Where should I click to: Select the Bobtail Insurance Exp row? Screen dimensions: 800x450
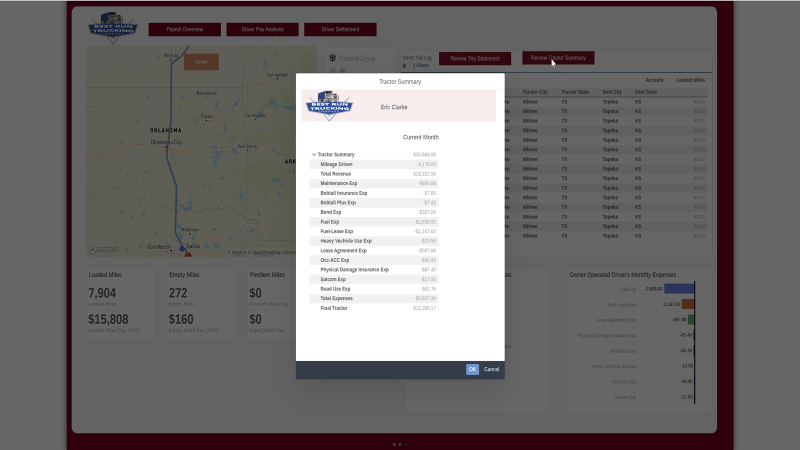[x=373, y=193]
